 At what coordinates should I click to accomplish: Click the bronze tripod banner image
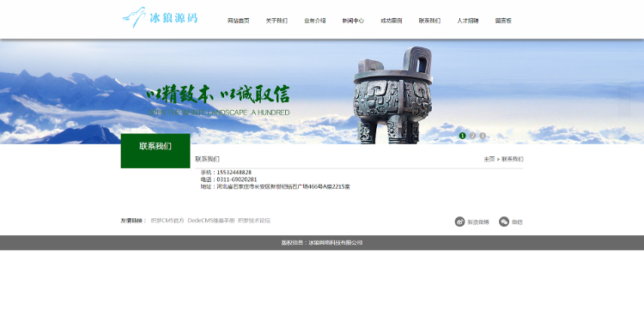(x=393, y=94)
